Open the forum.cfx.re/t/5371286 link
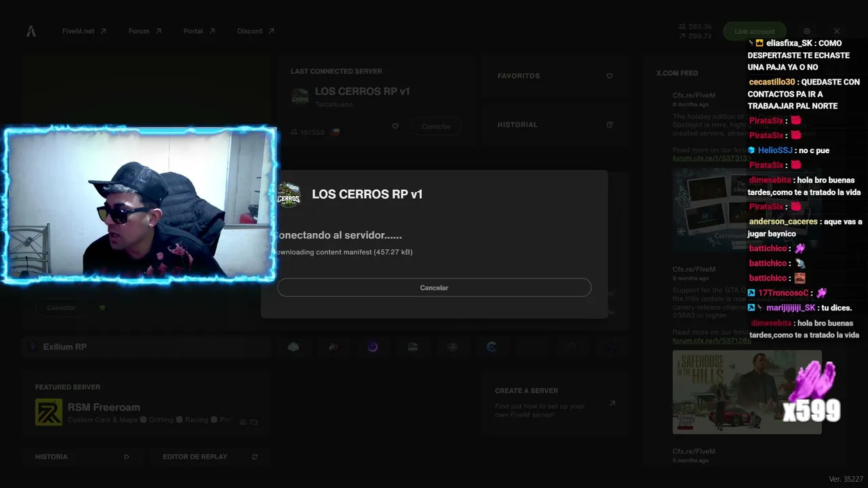The image size is (868, 488). coord(712,341)
